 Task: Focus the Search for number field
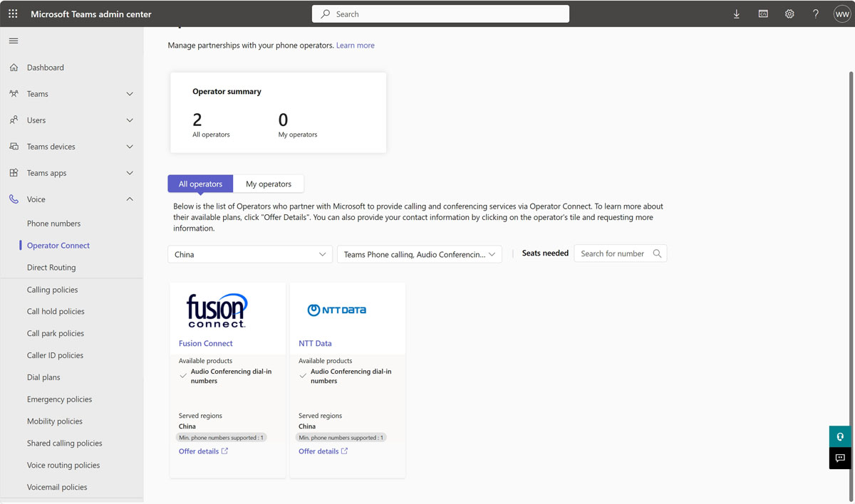[x=621, y=253]
